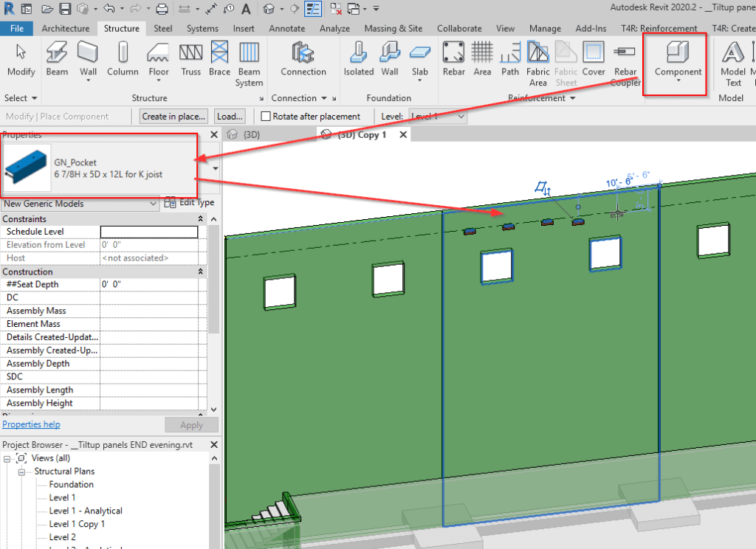Select the Aligned Dimension tool in the quick access toolbar
The height and width of the screenshot is (549, 756).
211,9
